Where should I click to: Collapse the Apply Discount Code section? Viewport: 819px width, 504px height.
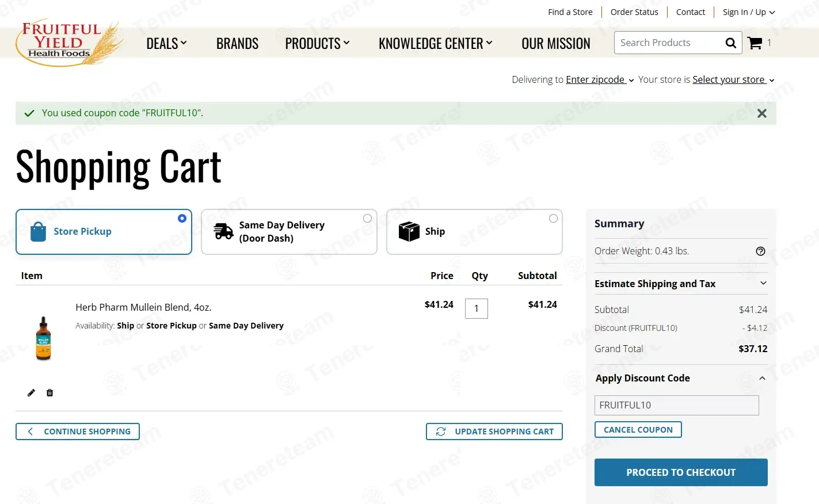coord(681,378)
